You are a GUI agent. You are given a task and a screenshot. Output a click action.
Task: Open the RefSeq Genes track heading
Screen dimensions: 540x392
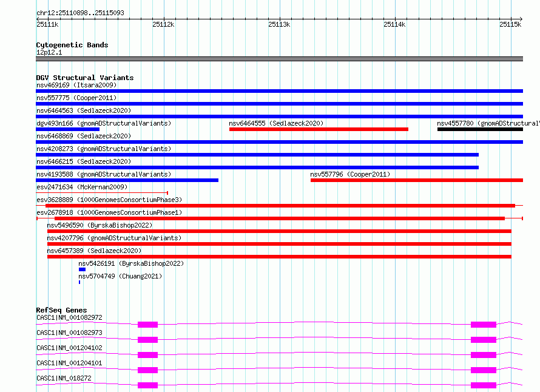click(61, 310)
